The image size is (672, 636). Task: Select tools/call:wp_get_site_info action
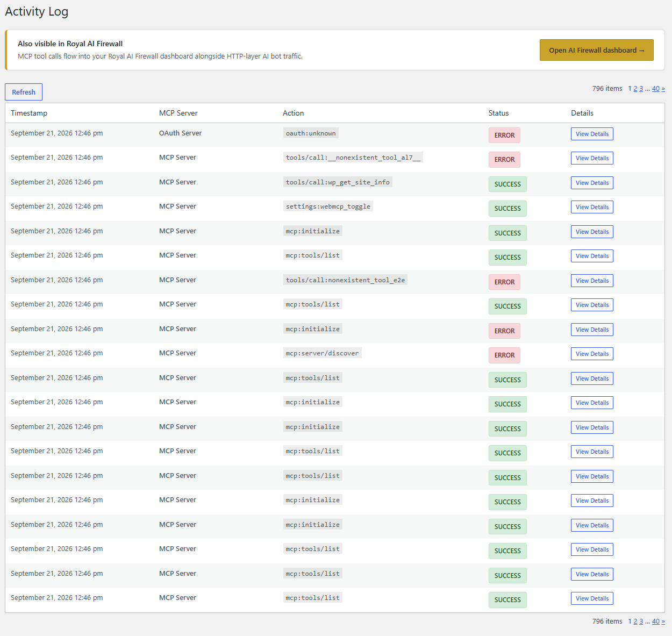coord(338,182)
